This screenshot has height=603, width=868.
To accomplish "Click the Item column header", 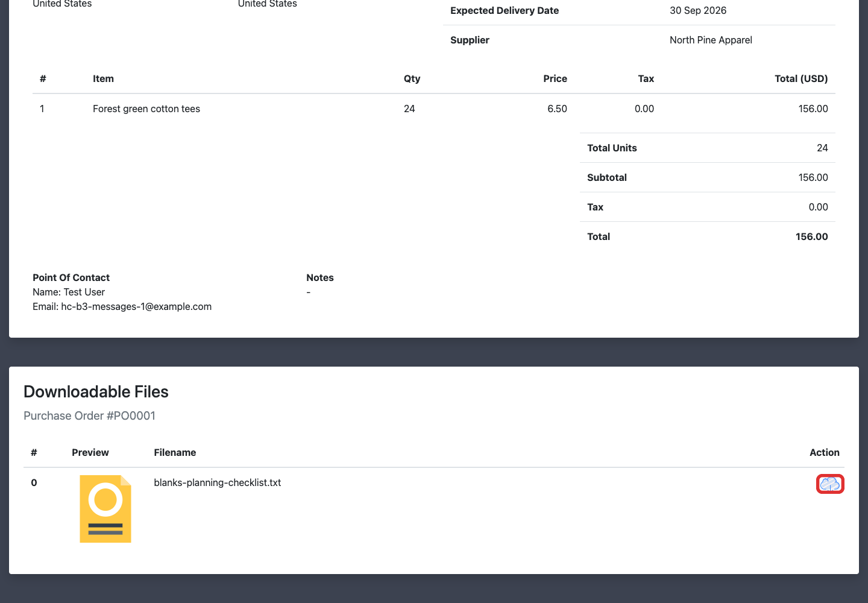I will click(103, 78).
